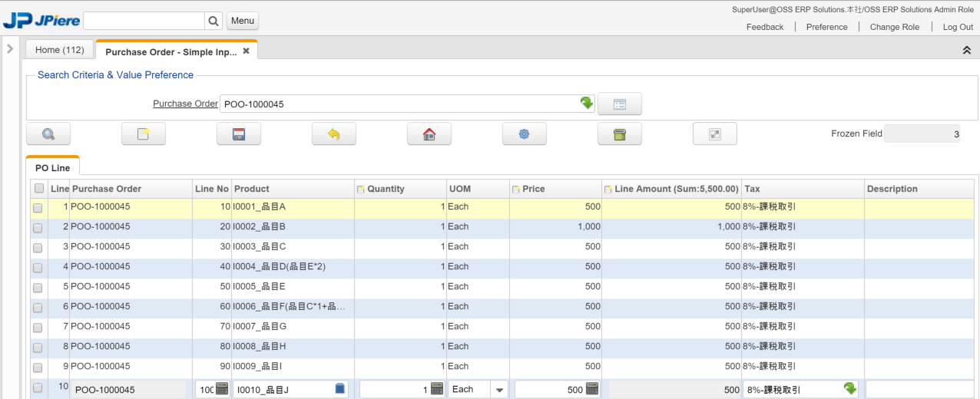
Task: Collapse the header with double chevron
Action: [966, 50]
